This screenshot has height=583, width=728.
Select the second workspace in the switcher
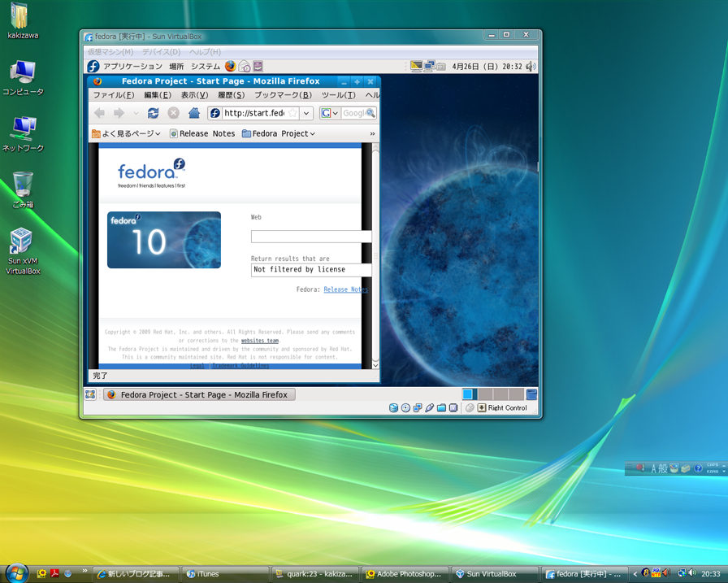pyautogui.click(x=485, y=394)
